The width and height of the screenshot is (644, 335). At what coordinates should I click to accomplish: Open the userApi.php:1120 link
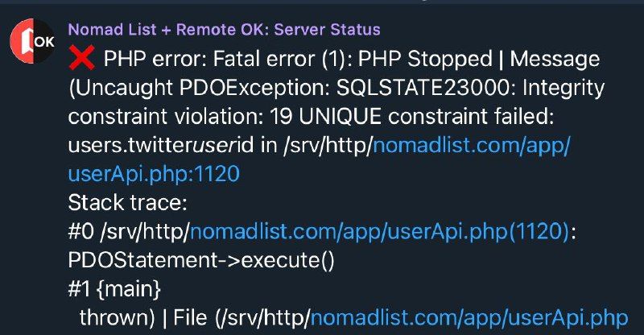(154, 175)
